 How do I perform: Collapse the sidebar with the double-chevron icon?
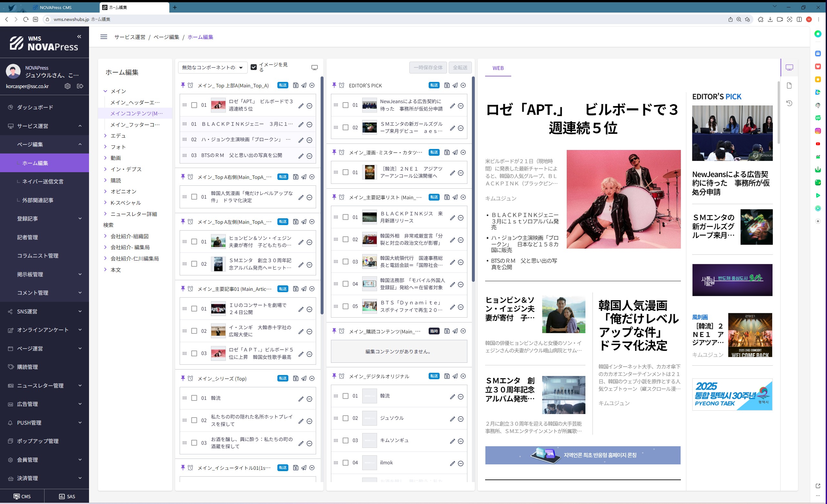pyautogui.click(x=79, y=36)
